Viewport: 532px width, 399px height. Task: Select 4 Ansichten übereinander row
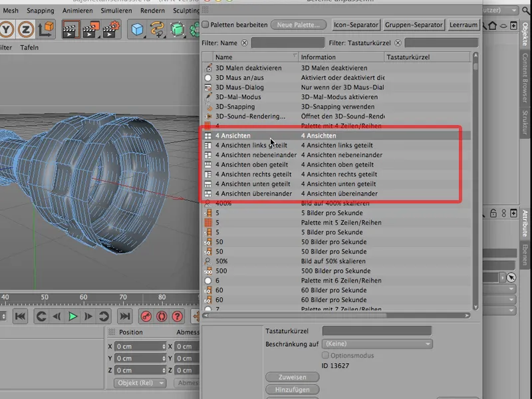pos(336,194)
